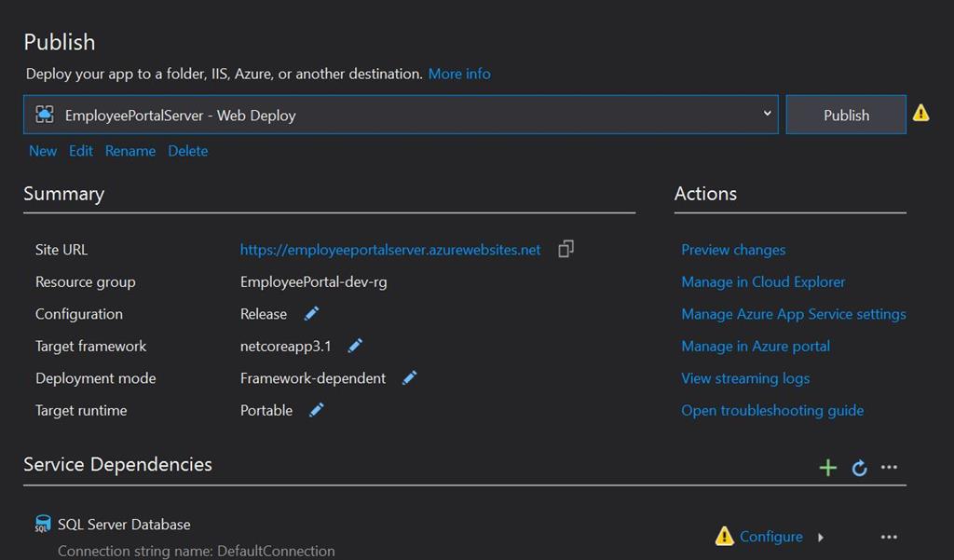954x560 pixels.
Task: Open the More info link
Action: coord(459,74)
